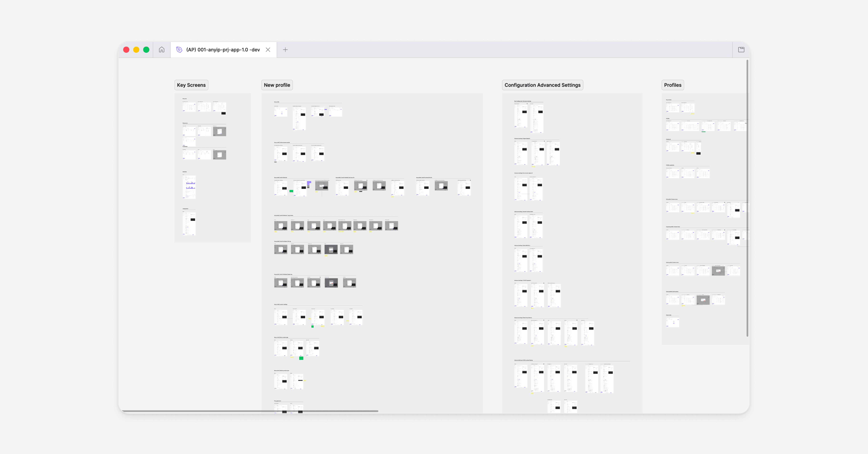
Task: Select the Key Screens board label
Action: point(191,85)
